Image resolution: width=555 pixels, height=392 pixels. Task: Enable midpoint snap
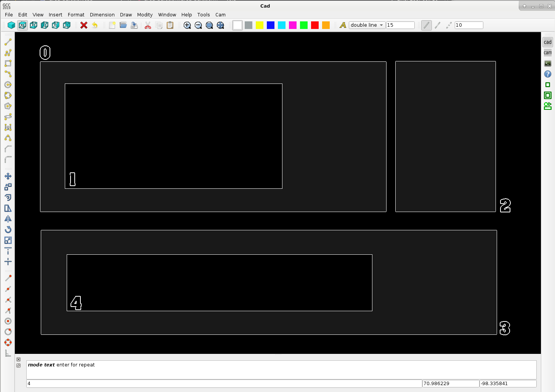click(x=8, y=289)
